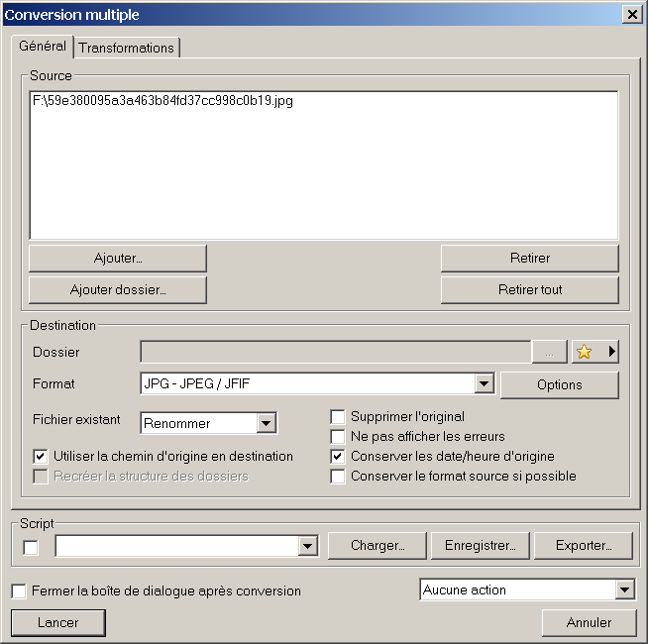
Task: Click the Charger... script button
Action: [x=378, y=546]
